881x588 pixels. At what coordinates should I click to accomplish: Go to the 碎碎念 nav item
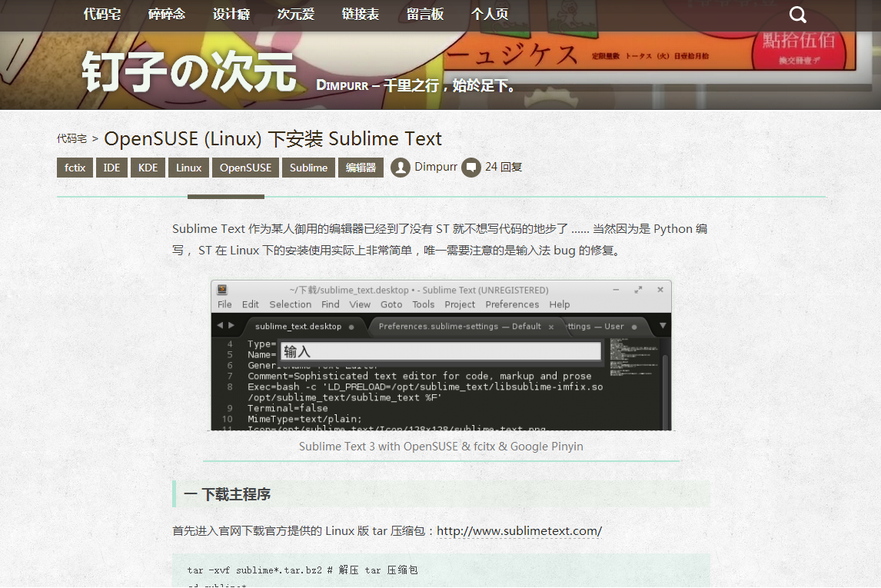click(x=167, y=15)
